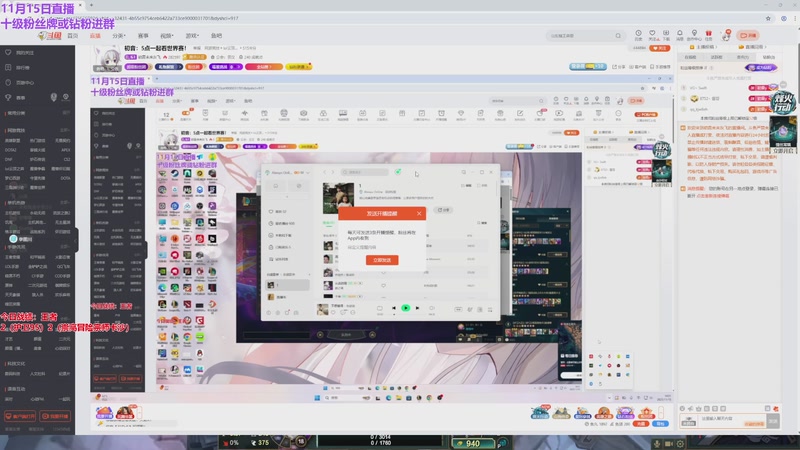The image size is (800, 450).
Task: Click outer Douyu search input field
Action: (x=581, y=36)
